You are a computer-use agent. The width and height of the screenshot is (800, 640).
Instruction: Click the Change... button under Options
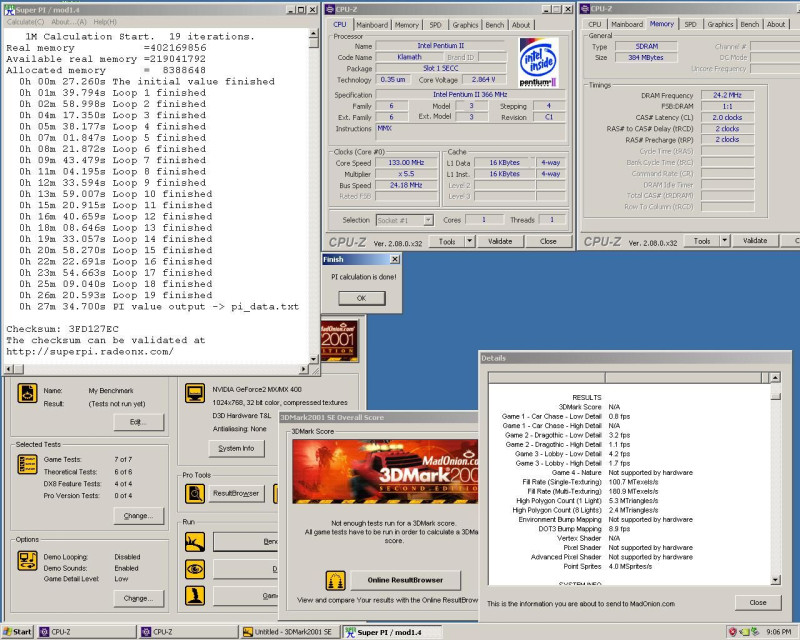(x=139, y=598)
